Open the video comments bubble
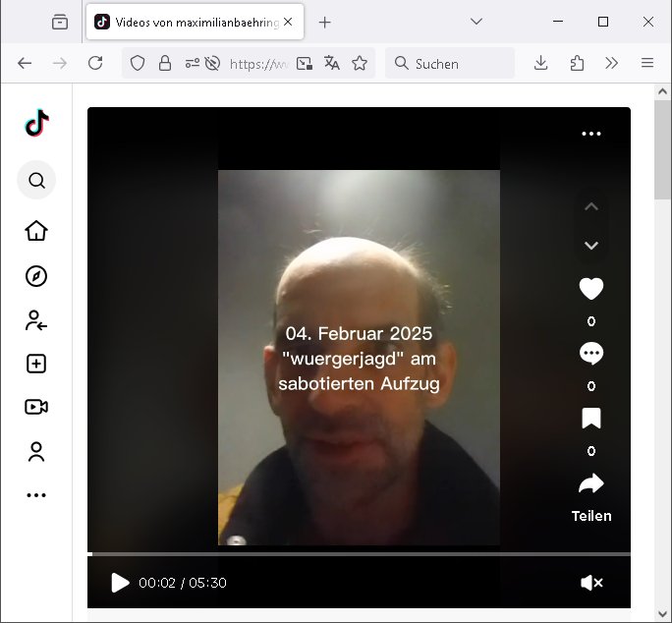 [x=590, y=354]
